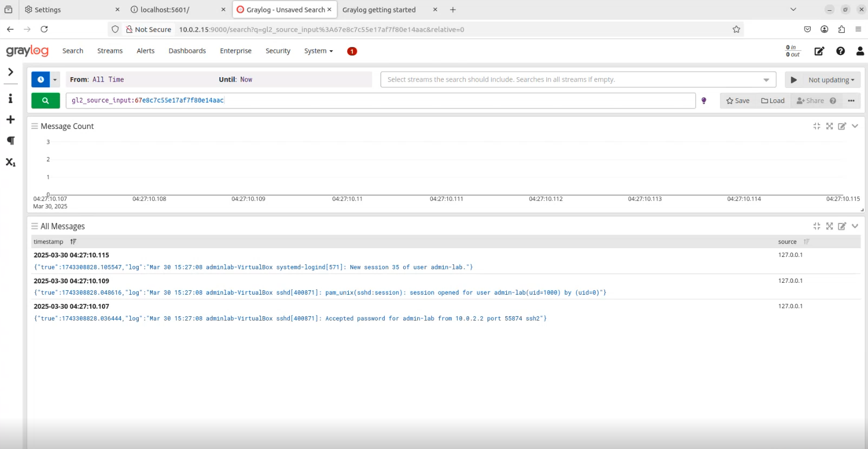
Task: Bookmark this page with star icon
Action: pyautogui.click(x=736, y=29)
